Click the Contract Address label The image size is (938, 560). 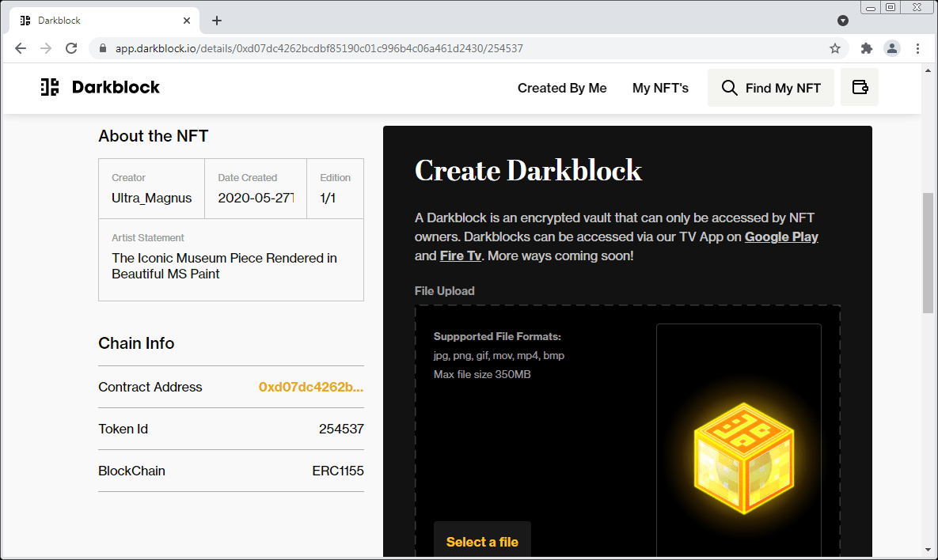coord(150,387)
